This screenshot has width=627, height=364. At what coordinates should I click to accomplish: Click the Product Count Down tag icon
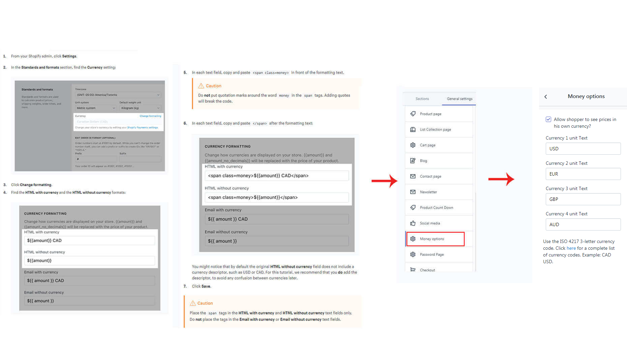coord(413,208)
